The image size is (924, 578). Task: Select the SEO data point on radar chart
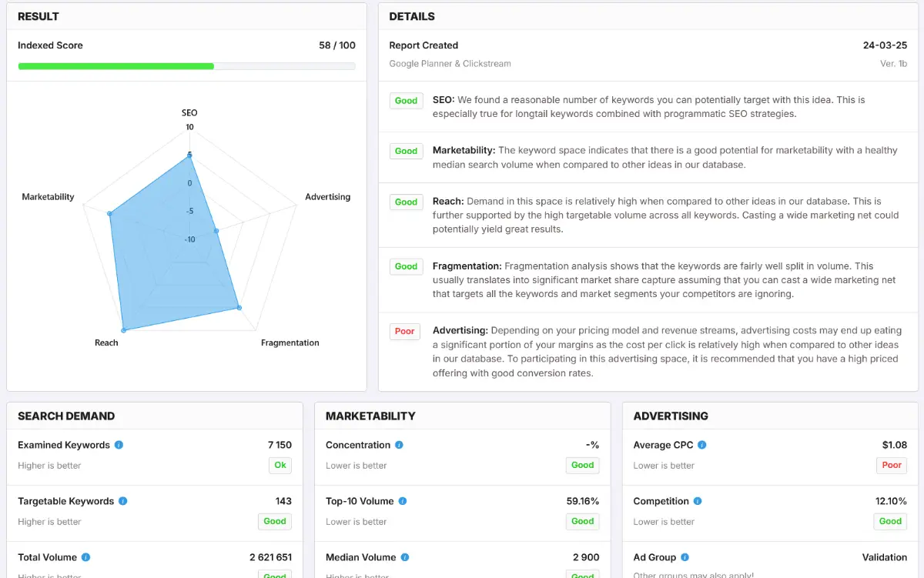[x=189, y=155]
